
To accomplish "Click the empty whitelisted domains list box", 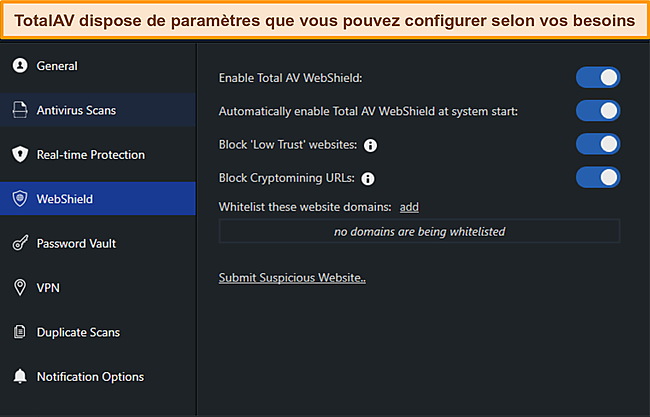I will click(419, 232).
